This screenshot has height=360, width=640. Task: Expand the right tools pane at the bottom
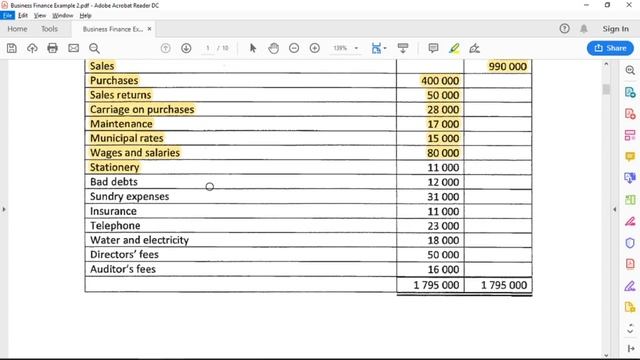point(631,349)
